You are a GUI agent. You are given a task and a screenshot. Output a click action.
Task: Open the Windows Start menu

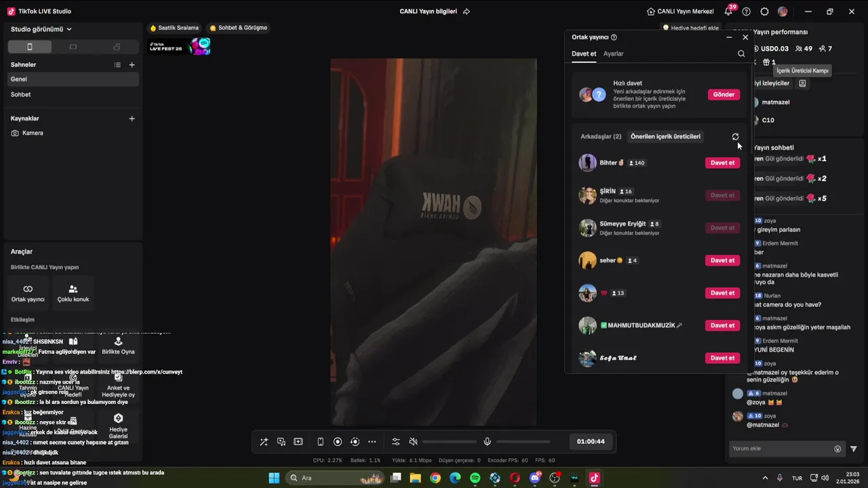pyautogui.click(x=274, y=478)
